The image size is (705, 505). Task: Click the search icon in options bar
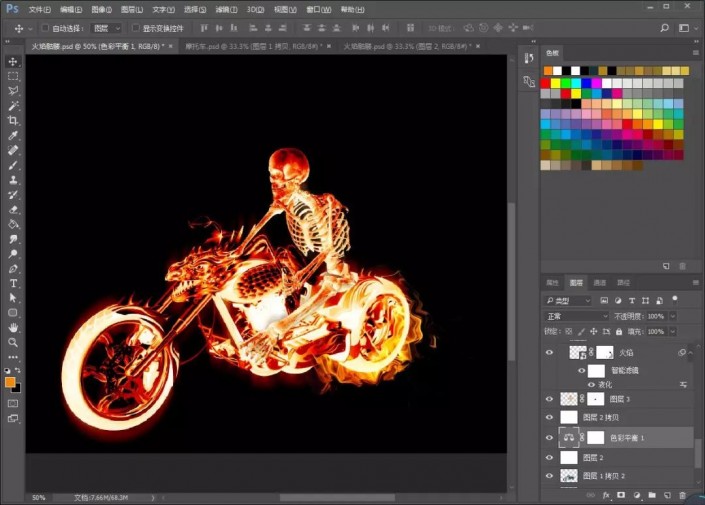coord(665,28)
